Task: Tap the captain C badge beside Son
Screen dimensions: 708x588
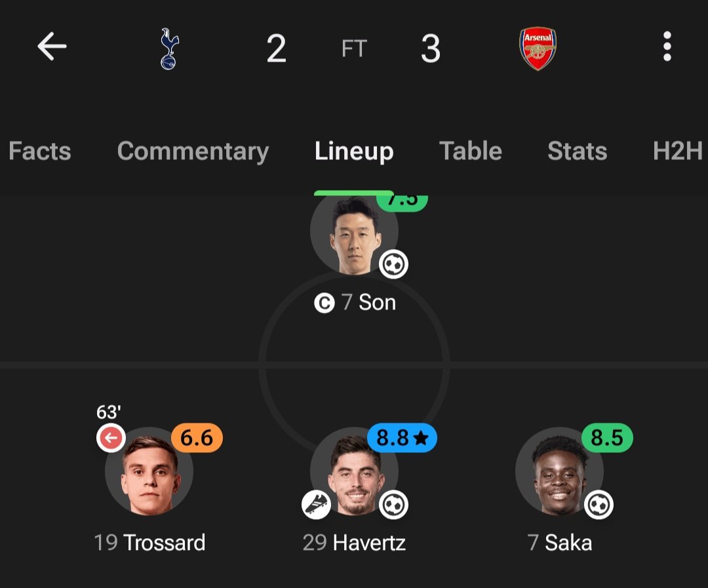Action: (x=324, y=303)
